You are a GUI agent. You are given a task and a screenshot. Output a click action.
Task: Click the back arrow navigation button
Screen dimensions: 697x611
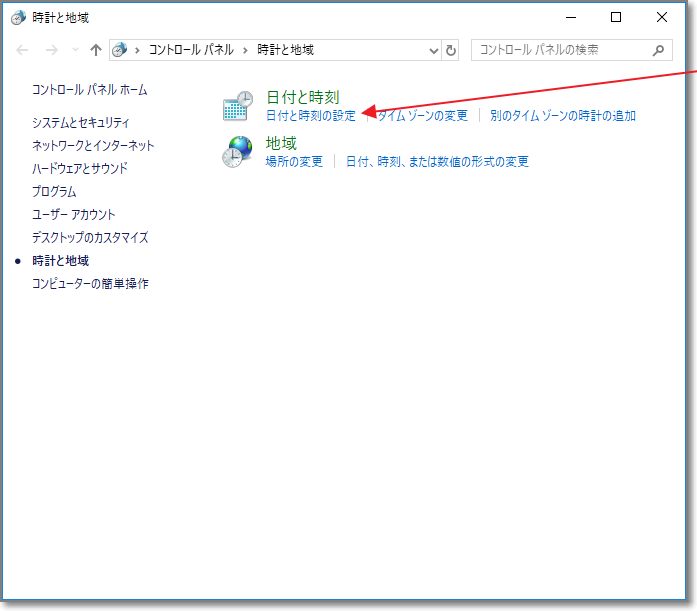pos(23,50)
